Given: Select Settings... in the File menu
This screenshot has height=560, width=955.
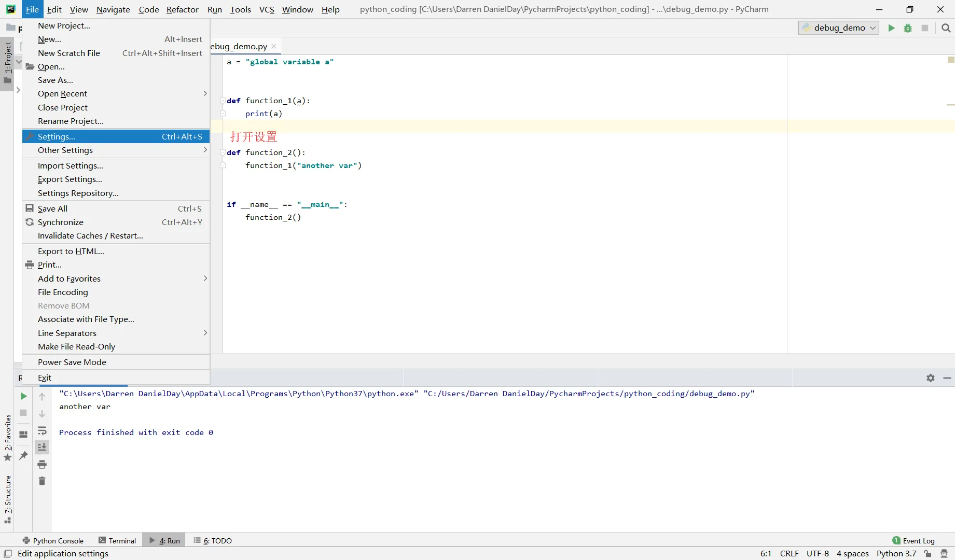Looking at the screenshot, I should point(116,136).
